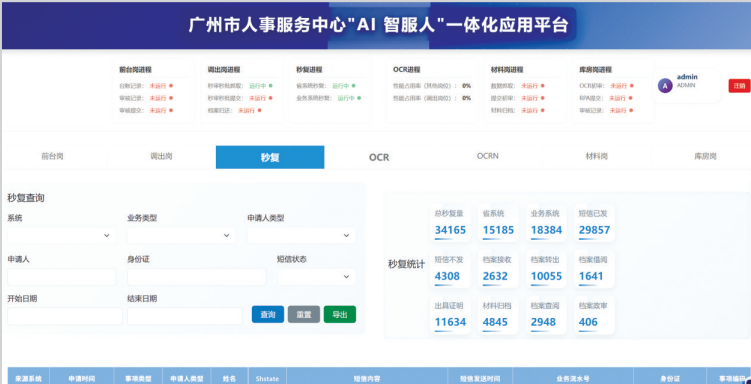751x384 pixels.
Task: Click the 结束日期 date field
Action: [184, 316]
